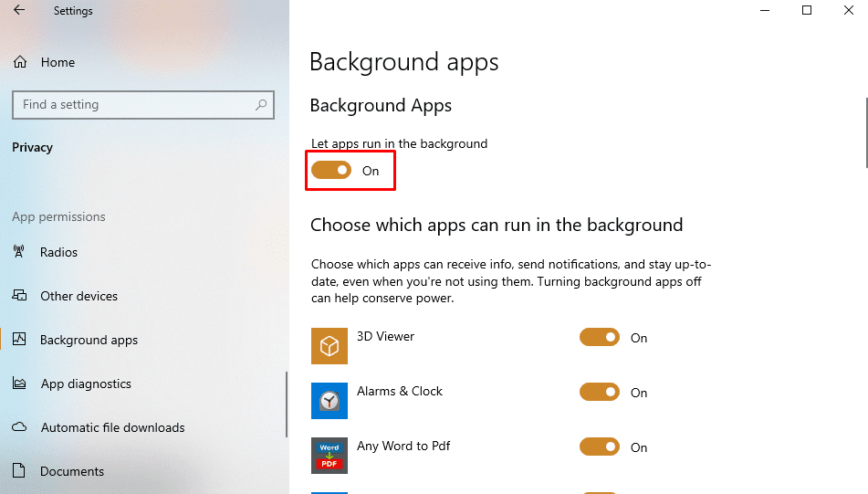Go to Automatic file downloads
Image resolution: width=868 pixels, height=494 pixels.
click(x=113, y=427)
